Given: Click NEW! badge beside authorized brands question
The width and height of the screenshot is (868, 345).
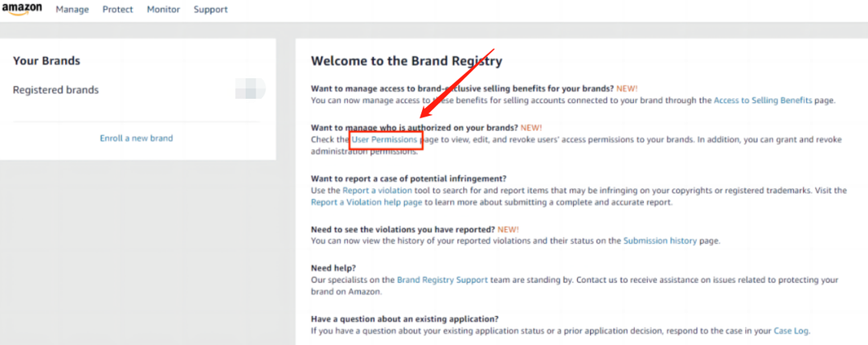Looking at the screenshot, I should pos(531,127).
